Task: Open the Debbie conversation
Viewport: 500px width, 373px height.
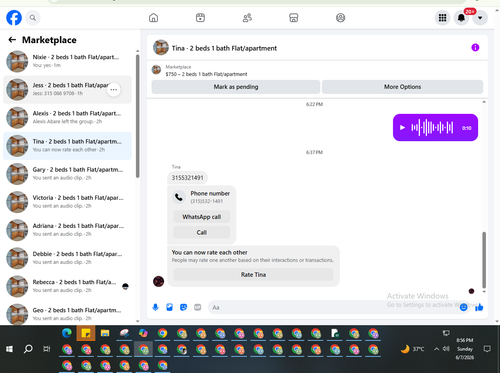Action: 67,258
